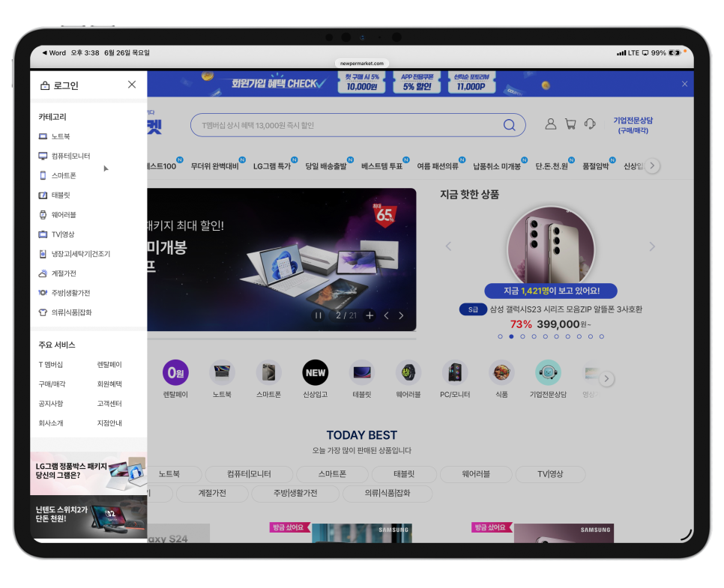
Task: Open the shopping cart icon
Action: point(570,124)
